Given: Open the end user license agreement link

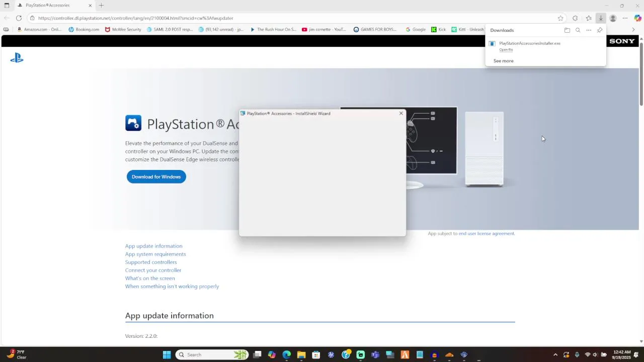Looking at the screenshot, I should [487, 233].
